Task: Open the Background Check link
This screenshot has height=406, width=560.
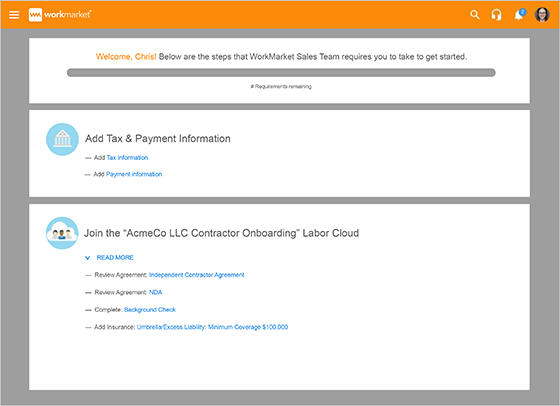Action: [x=150, y=310]
